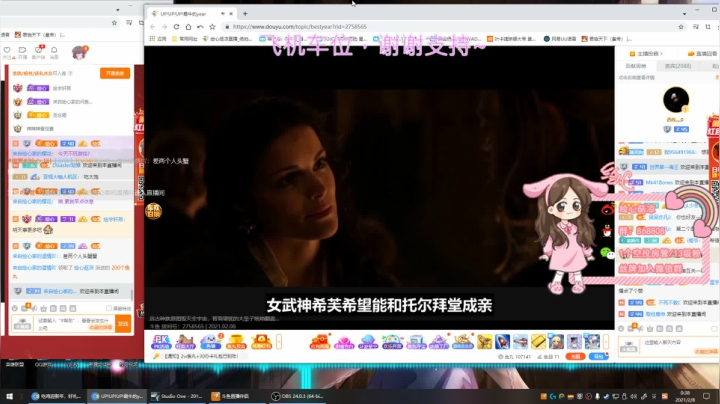Image resolution: width=720 pixels, height=404 pixels.
Task: Click the 开播 icon in the left window header
Action: (22, 52)
